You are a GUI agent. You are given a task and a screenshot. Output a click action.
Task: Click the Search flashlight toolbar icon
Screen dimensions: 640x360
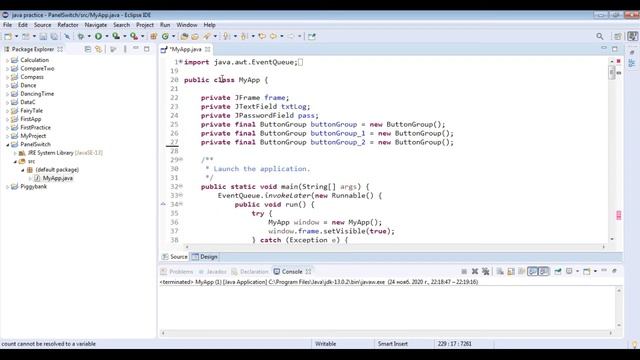(x=207, y=36)
